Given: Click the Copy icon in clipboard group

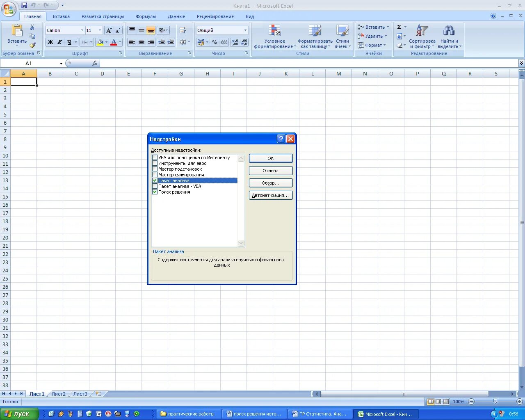Looking at the screenshot, I should (x=32, y=36).
